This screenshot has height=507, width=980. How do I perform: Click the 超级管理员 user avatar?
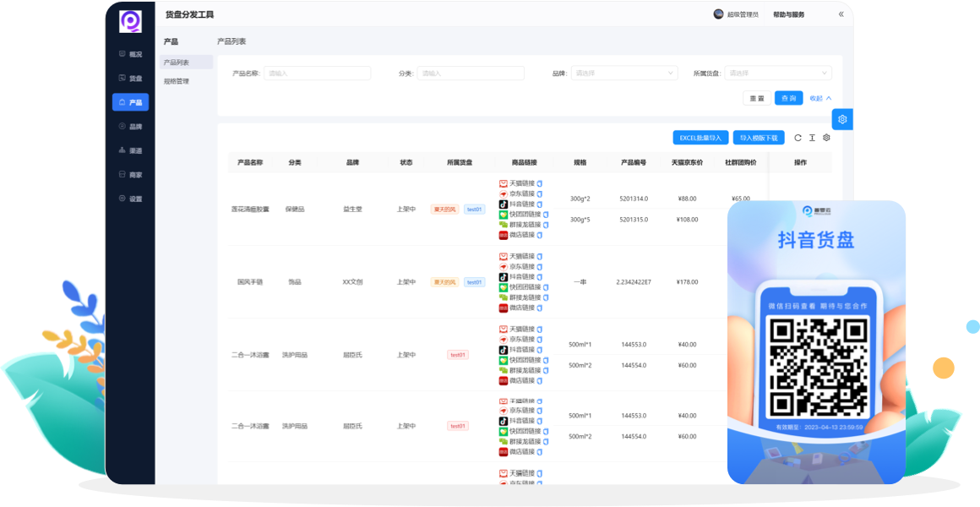click(x=718, y=14)
